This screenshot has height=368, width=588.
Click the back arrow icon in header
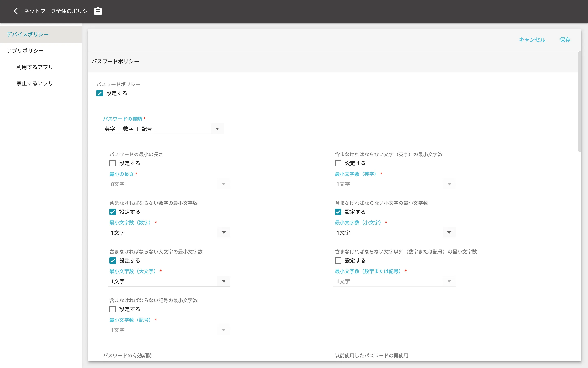click(17, 11)
